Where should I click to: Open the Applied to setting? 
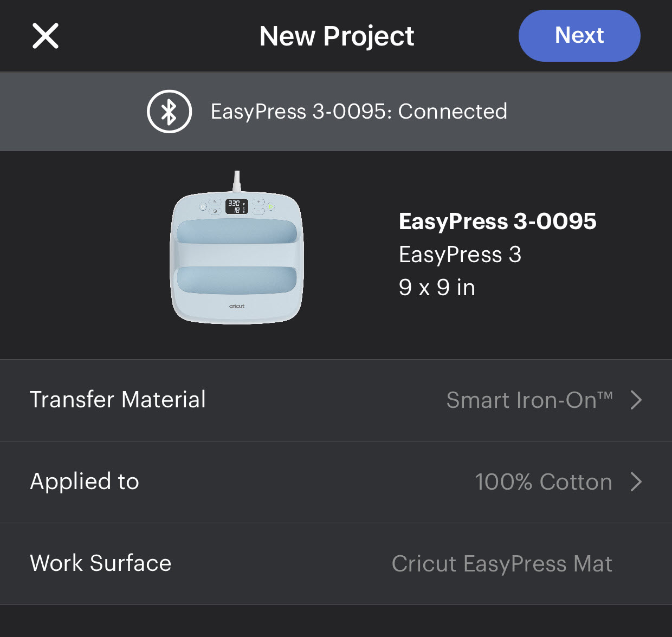click(85, 482)
